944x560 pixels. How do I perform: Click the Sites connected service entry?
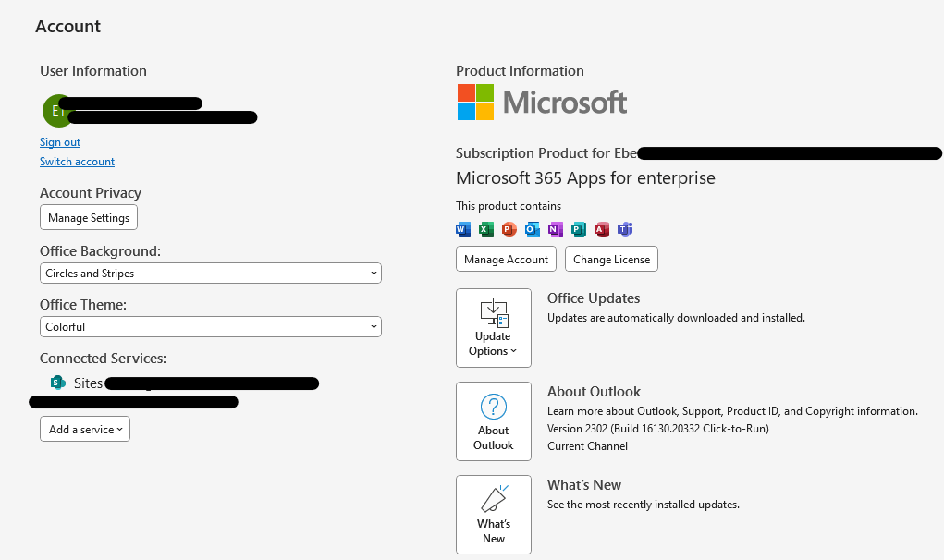[x=184, y=383]
